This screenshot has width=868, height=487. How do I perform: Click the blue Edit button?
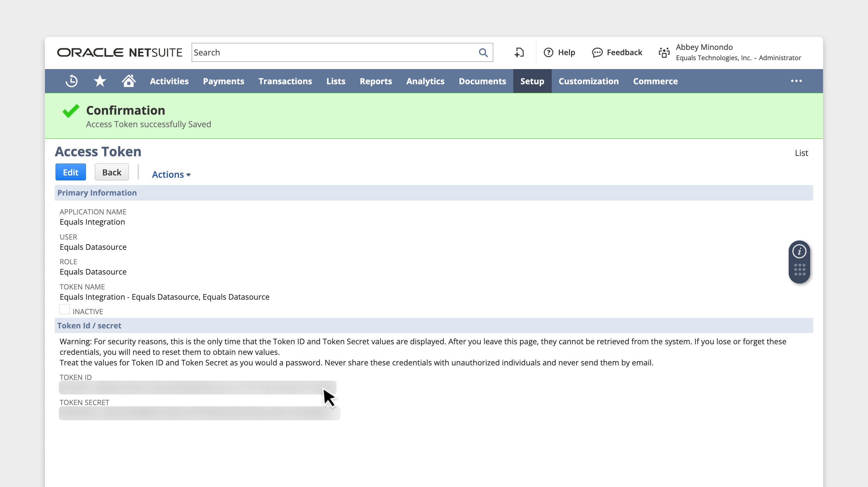[70, 172]
